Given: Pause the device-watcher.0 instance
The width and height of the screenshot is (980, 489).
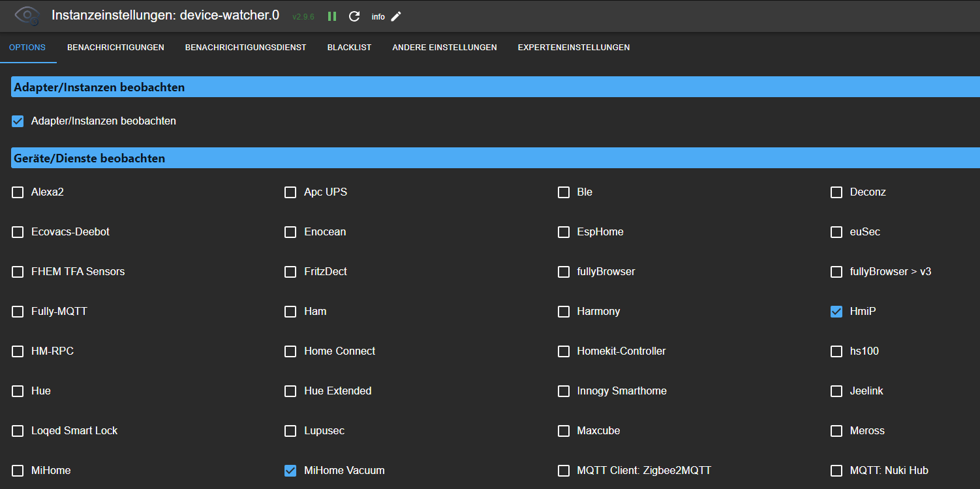Looking at the screenshot, I should 332,16.
